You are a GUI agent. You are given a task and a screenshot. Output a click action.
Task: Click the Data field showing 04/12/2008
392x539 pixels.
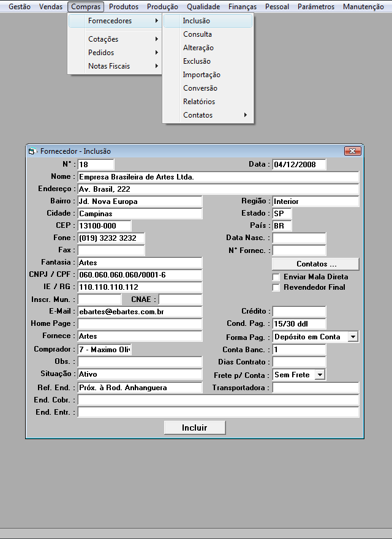(x=299, y=164)
